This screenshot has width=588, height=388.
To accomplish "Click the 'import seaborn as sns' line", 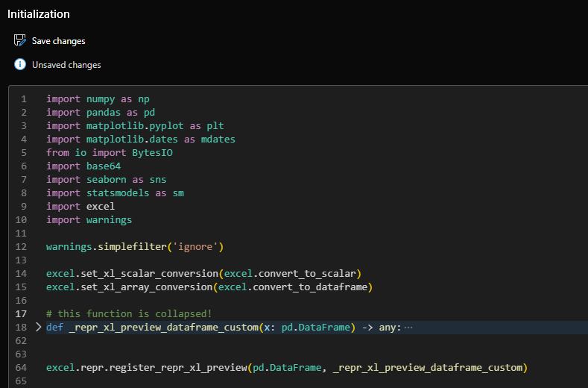I will (x=107, y=180).
